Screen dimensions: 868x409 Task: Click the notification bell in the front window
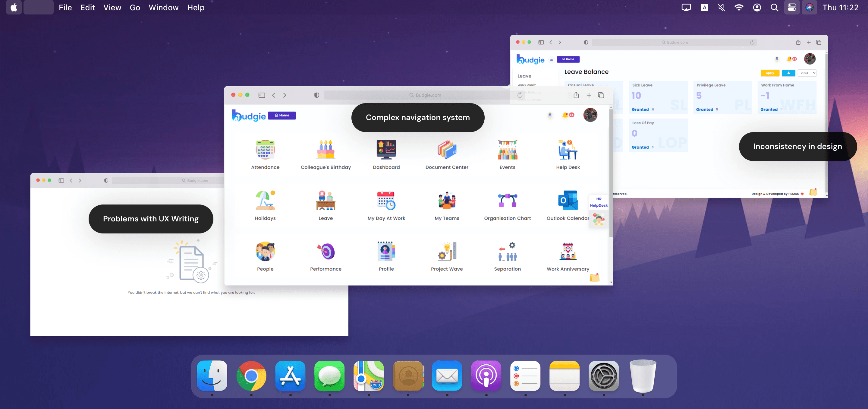coord(565,115)
